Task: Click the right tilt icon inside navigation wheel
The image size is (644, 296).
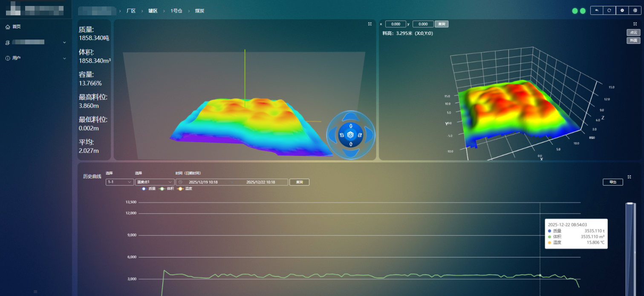Action: 360,135
